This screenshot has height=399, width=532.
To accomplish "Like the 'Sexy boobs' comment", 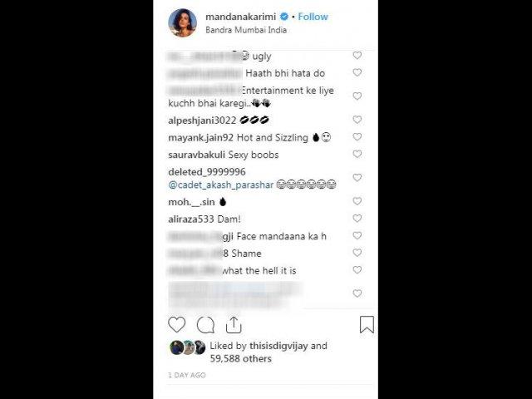I will [357, 154].
